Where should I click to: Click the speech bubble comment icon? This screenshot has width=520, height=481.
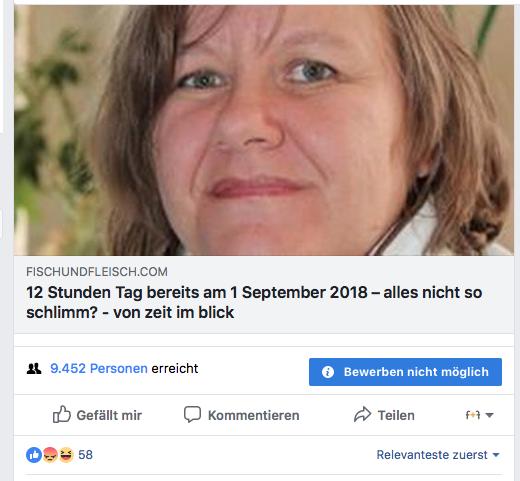click(192, 414)
